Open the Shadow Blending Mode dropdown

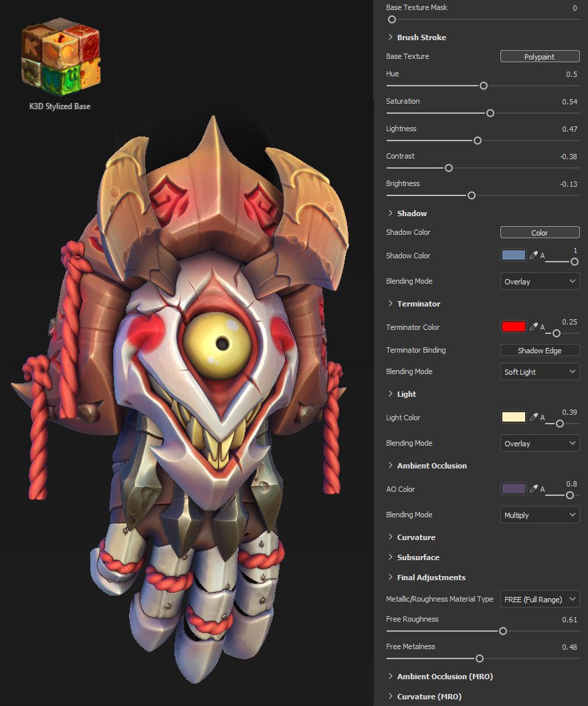coord(540,282)
